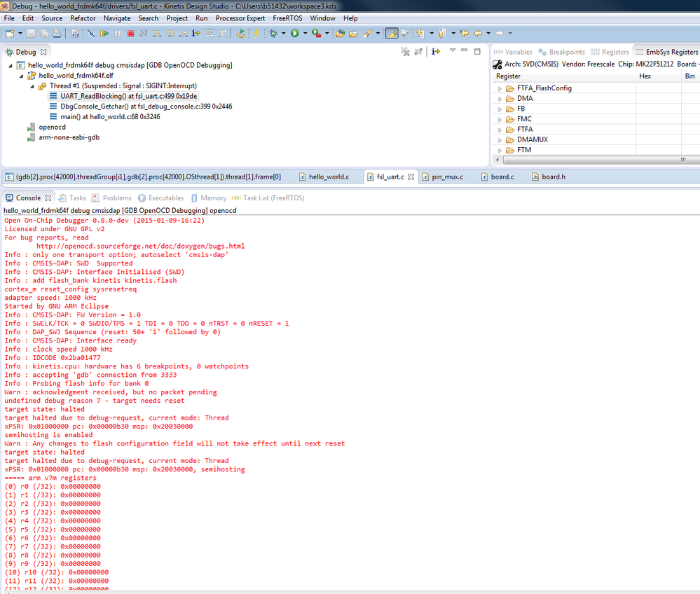
Task: Launch Run with the green play circle icon
Action: [x=294, y=34]
